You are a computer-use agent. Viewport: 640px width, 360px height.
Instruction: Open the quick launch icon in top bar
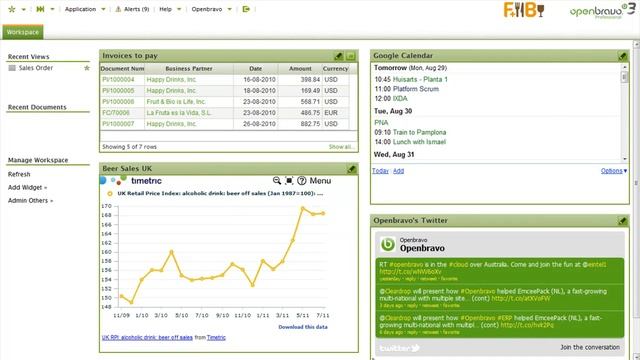click(40, 9)
